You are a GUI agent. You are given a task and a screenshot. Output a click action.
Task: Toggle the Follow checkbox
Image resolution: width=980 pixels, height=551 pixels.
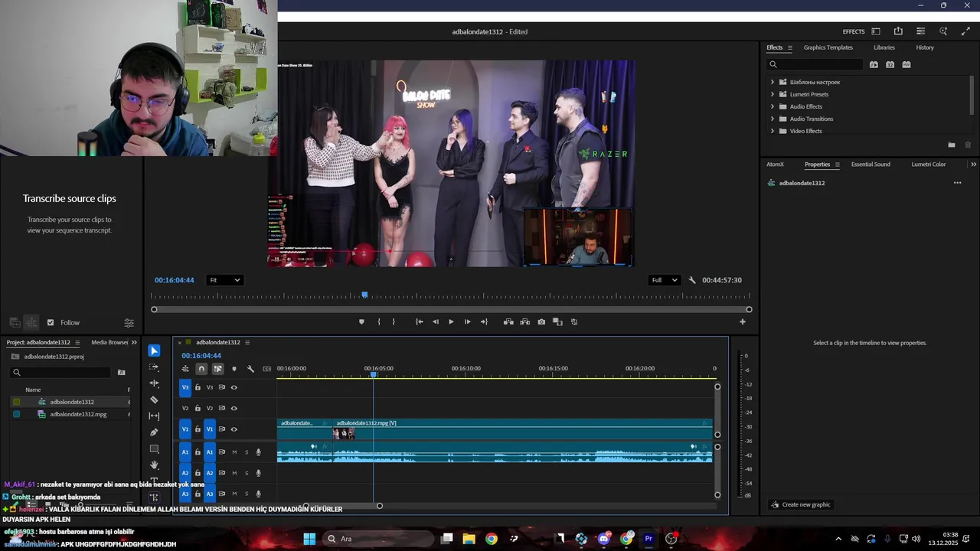click(x=51, y=323)
